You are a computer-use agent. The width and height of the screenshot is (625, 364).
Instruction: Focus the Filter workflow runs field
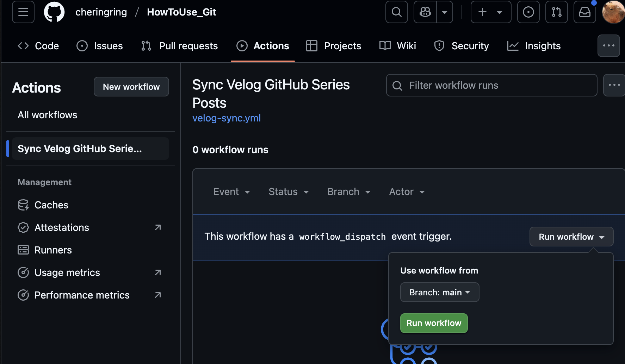pos(492,85)
